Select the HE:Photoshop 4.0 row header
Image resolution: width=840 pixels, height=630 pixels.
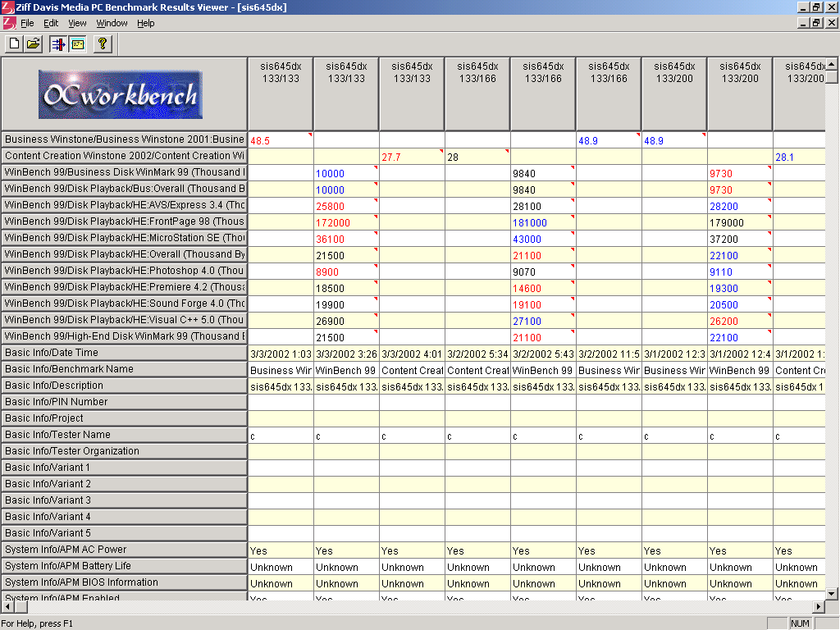[125, 271]
